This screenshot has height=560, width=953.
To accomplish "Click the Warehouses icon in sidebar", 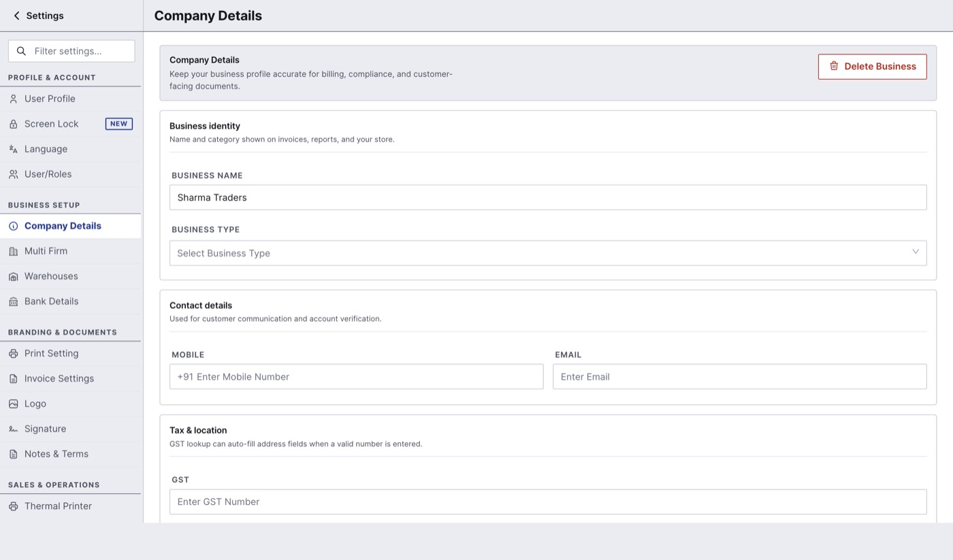I will coord(13,276).
